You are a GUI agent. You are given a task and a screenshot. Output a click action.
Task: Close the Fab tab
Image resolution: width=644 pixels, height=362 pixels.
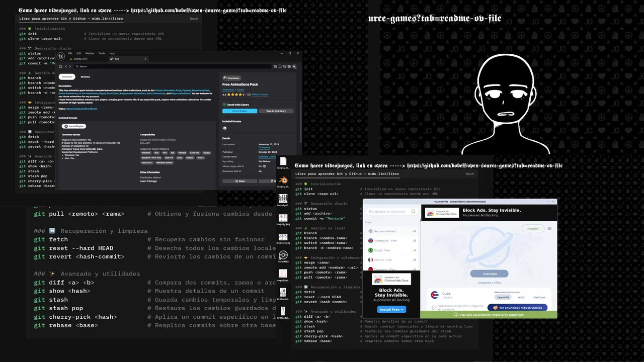(x=145, y=59)
